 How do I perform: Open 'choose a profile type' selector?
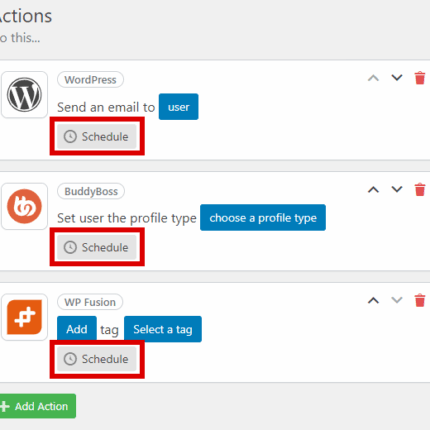pyautogui.click(x=263, y=218)
